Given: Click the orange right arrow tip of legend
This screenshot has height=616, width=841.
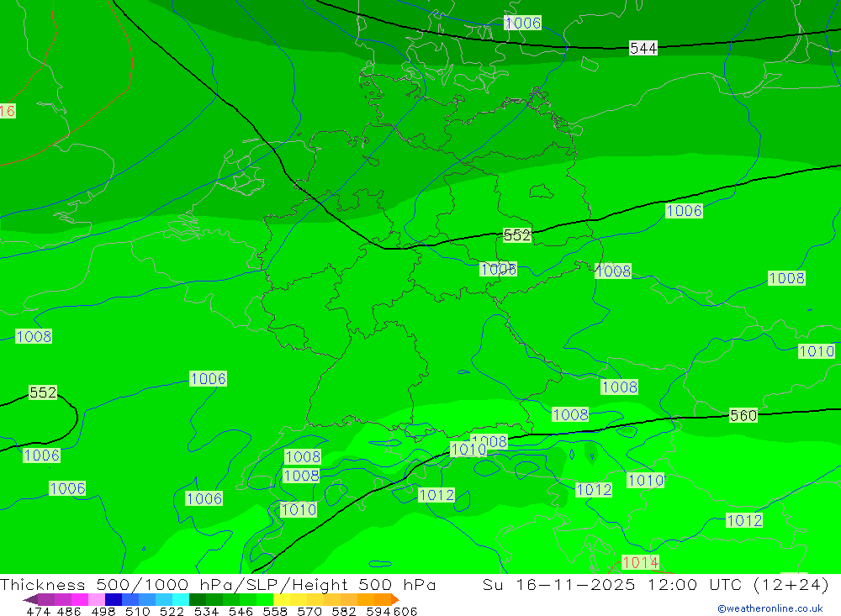Looking at the screenshot, I should [395, 599].
